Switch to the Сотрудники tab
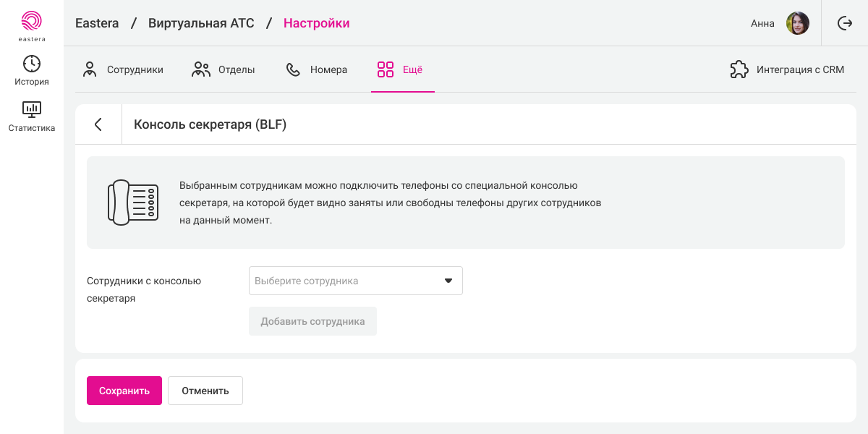The width and height of the screenshot is (868, 434). click(122, 70)
